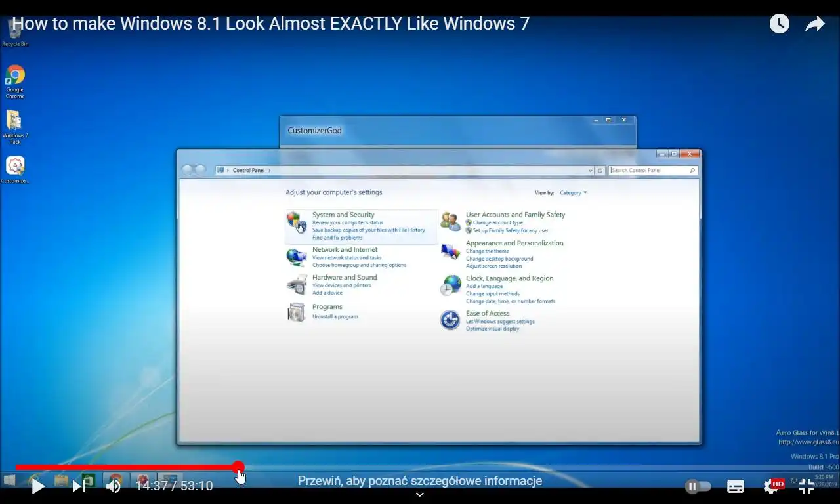Click the Network and Internet globe icon

click(x=297, y=257)
